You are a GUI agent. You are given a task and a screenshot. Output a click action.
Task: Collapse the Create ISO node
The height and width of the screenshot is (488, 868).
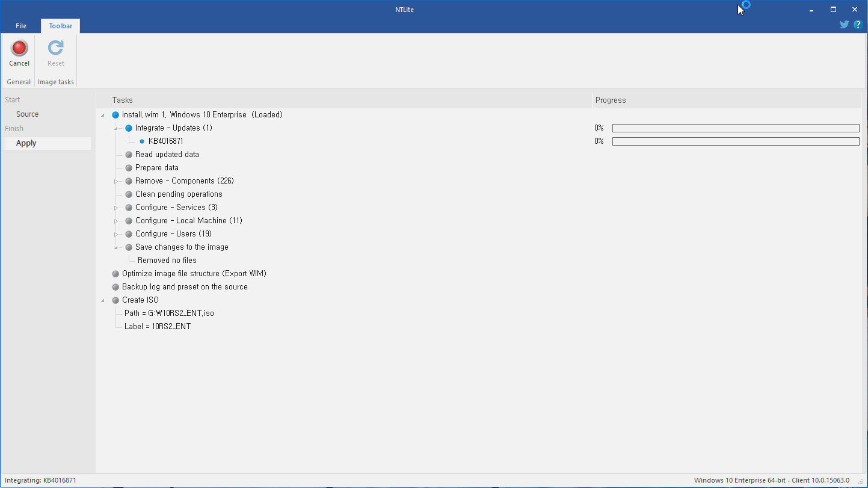[102, 300]
